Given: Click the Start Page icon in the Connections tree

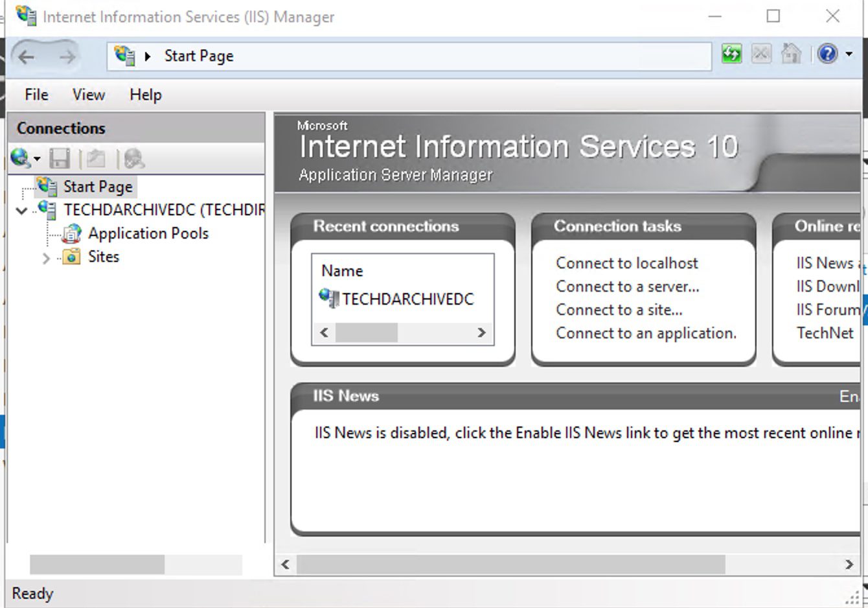Looking at the screenshot, I should [x=47, y=187].
